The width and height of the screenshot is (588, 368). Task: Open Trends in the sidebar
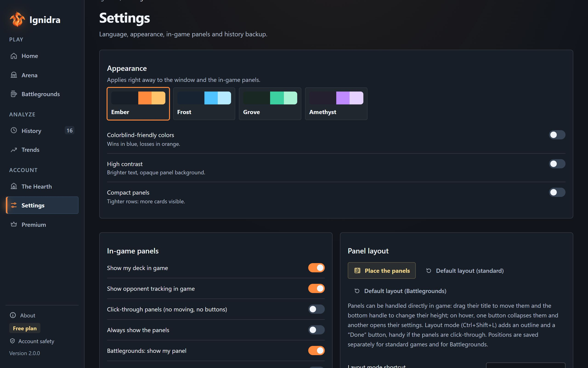tap(42, 150)
